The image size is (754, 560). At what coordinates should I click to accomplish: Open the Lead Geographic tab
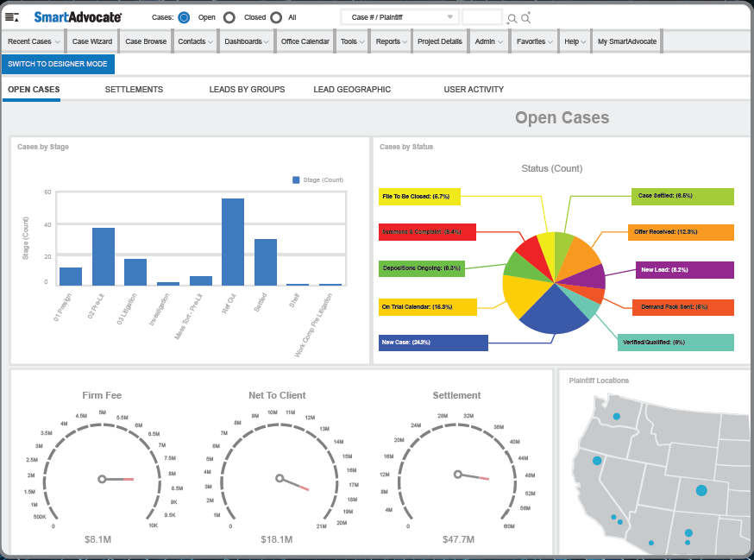coord(352,90)
